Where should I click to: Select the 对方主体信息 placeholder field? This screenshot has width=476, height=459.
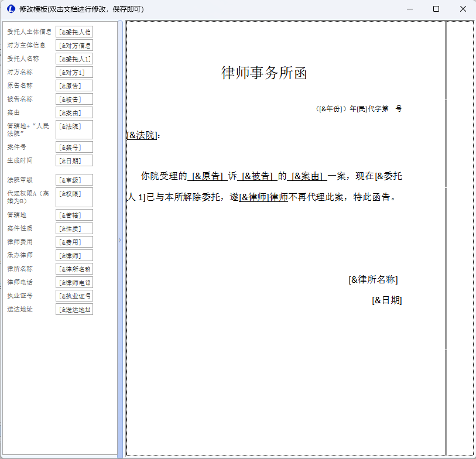click(x=74, y=45)
